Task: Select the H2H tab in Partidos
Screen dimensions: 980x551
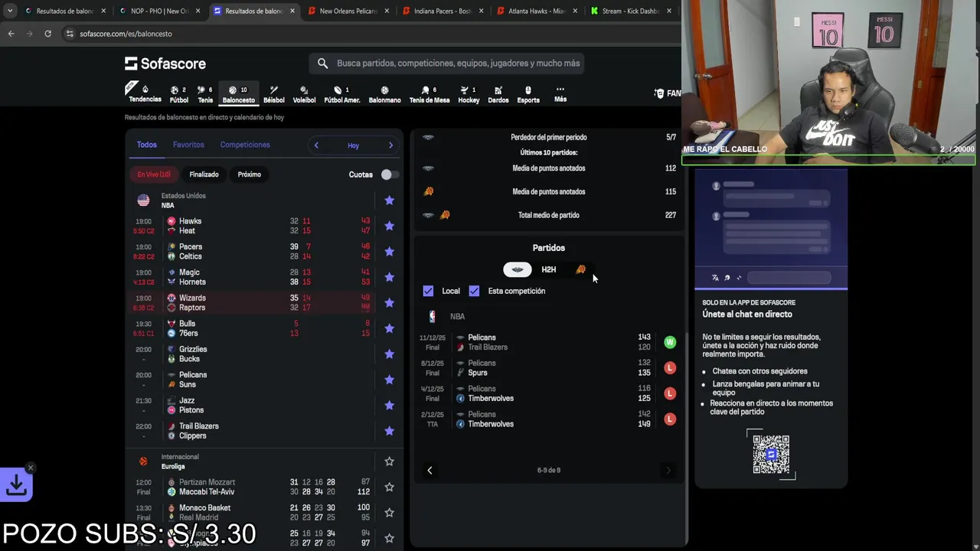Action: point(549,269)
